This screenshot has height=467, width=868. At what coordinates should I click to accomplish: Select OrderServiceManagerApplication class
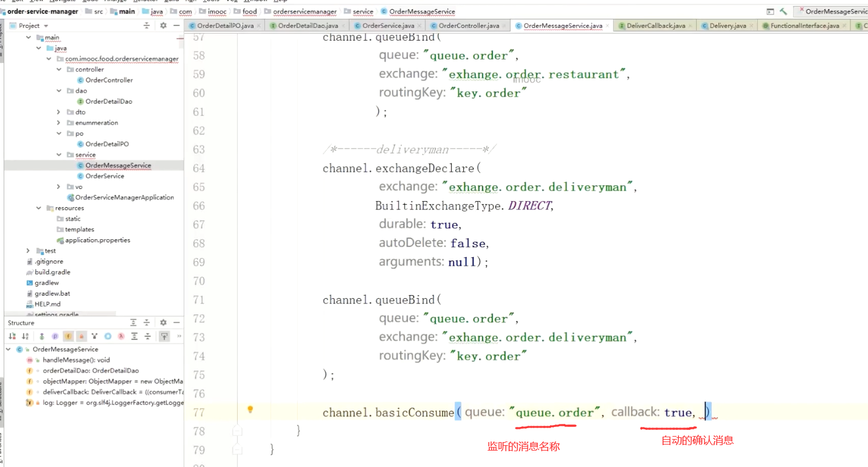coord(124,197)
